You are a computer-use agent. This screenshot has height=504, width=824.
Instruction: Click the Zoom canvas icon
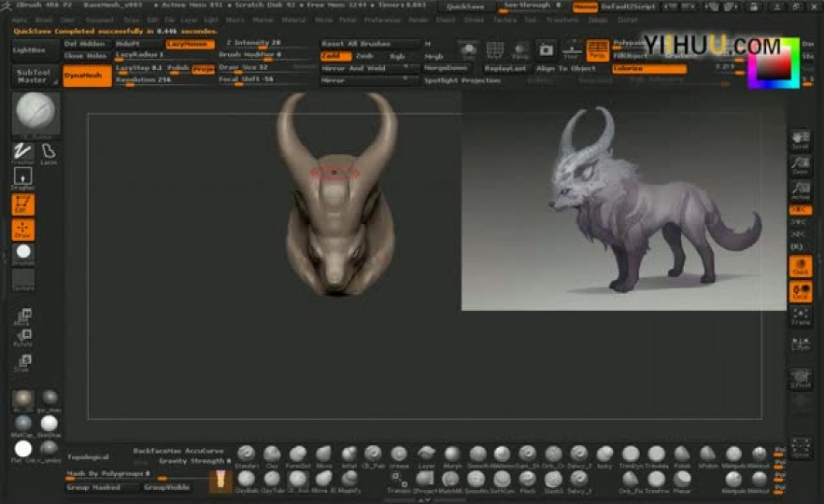(x=801, y=165)
